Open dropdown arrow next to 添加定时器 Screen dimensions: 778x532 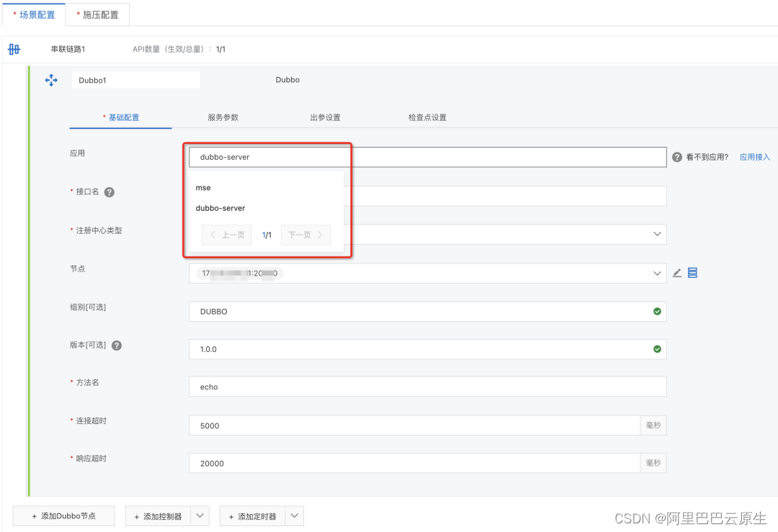[x=294, y=516]
